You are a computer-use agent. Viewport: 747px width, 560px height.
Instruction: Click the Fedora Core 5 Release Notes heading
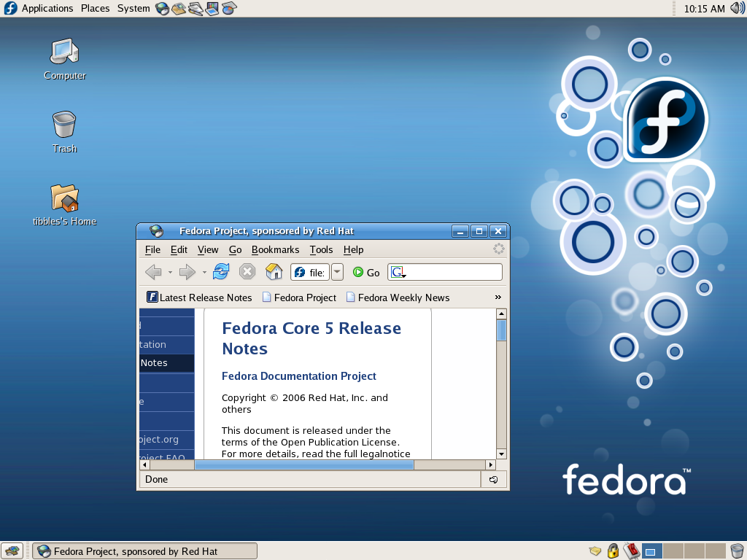(311, 338)
